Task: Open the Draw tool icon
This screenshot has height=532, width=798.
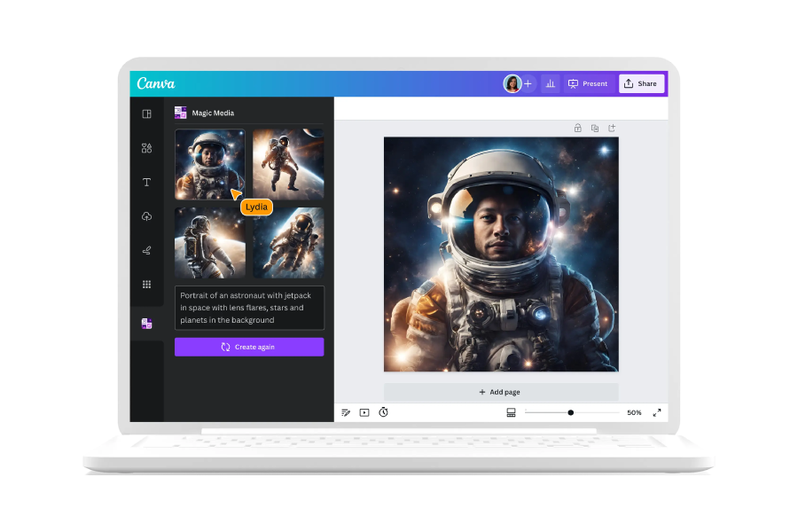Action: 146,250
